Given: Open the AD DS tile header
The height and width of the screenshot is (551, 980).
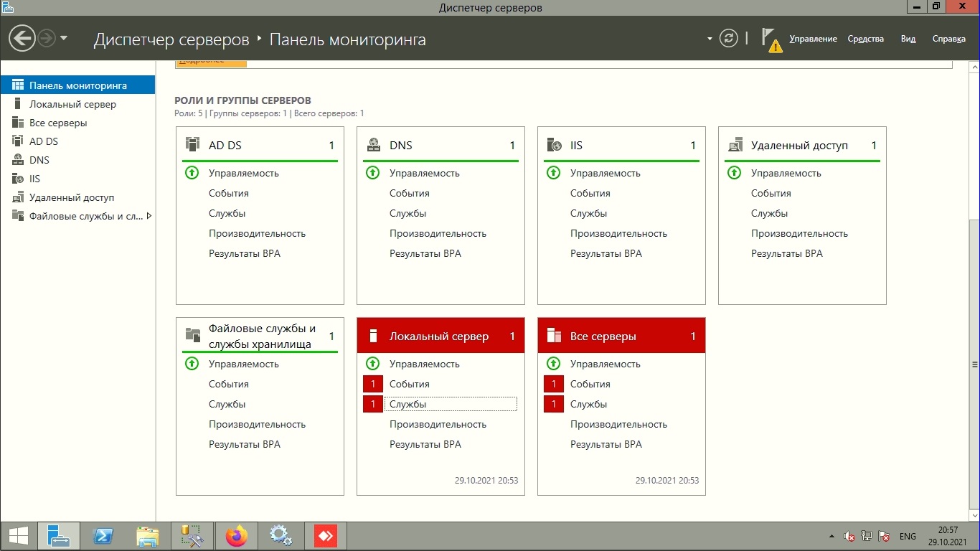Looking at the screenshot, I should (260, 145).
